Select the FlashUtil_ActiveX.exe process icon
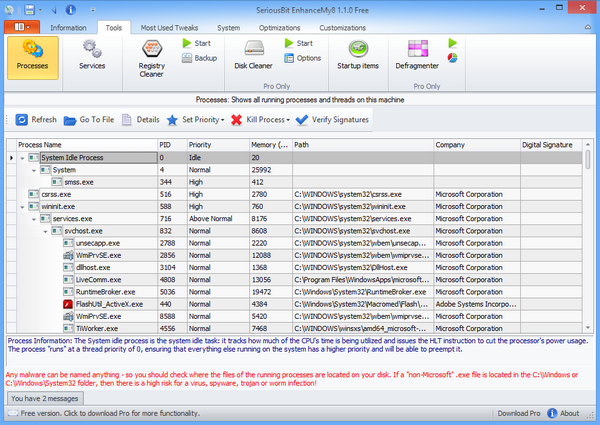600x425 pixels. coord(68,304)
